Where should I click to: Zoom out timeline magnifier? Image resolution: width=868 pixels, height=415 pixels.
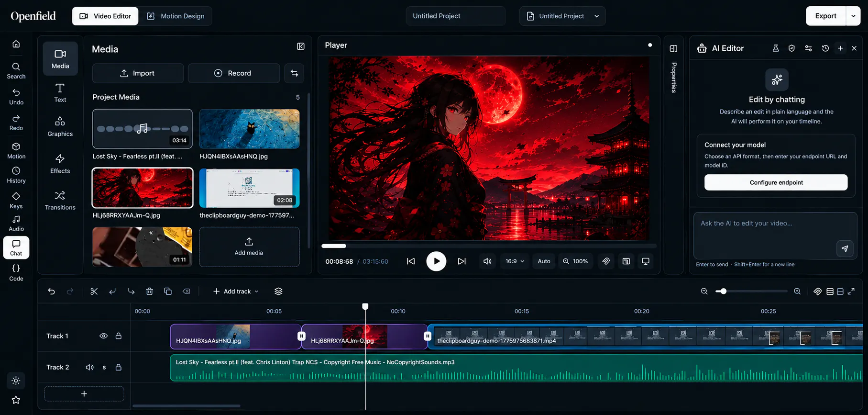(704, 291)
